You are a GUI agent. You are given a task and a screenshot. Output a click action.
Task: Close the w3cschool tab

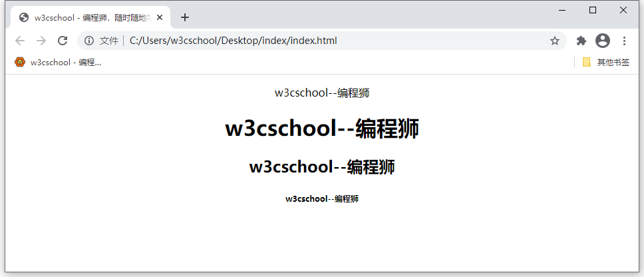point(160,17)
